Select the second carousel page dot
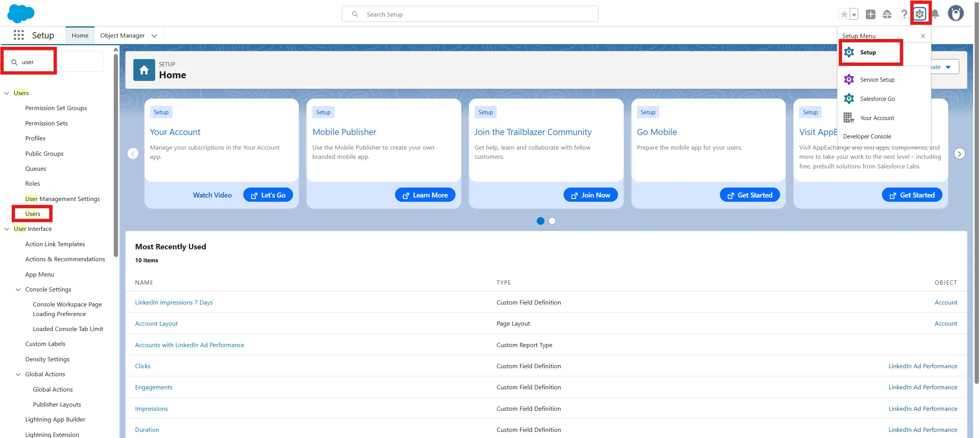Image resolution: width=980 pixels, height=438 pixels. 552,221
